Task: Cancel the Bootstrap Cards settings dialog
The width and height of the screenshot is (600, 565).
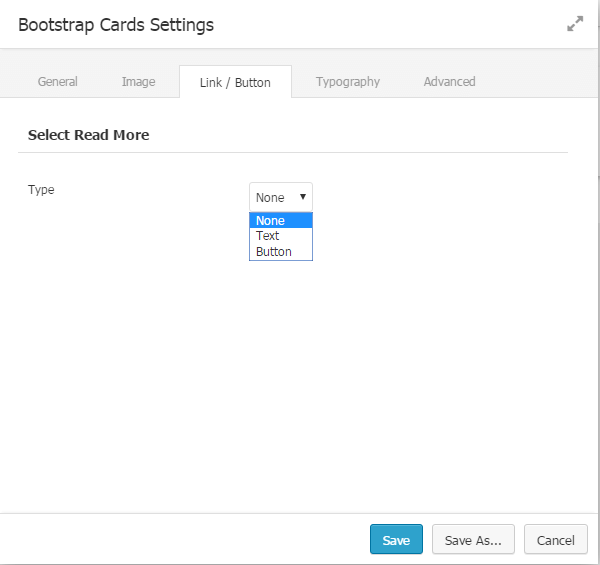Action: click(555, 540)
